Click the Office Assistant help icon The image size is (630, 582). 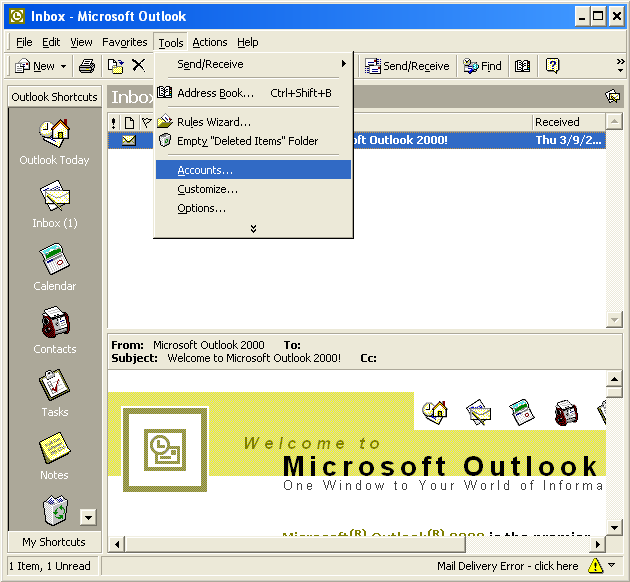point(552,65)
